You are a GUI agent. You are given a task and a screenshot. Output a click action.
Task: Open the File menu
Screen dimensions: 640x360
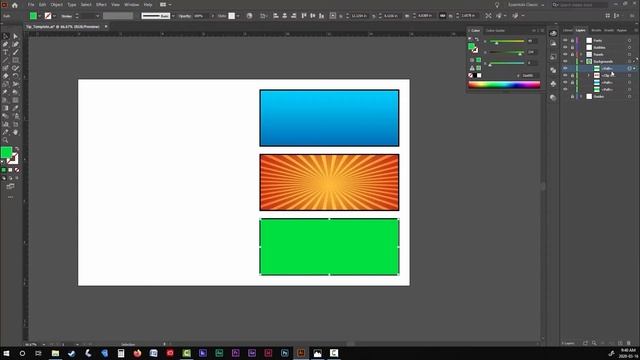coord(31,5)
